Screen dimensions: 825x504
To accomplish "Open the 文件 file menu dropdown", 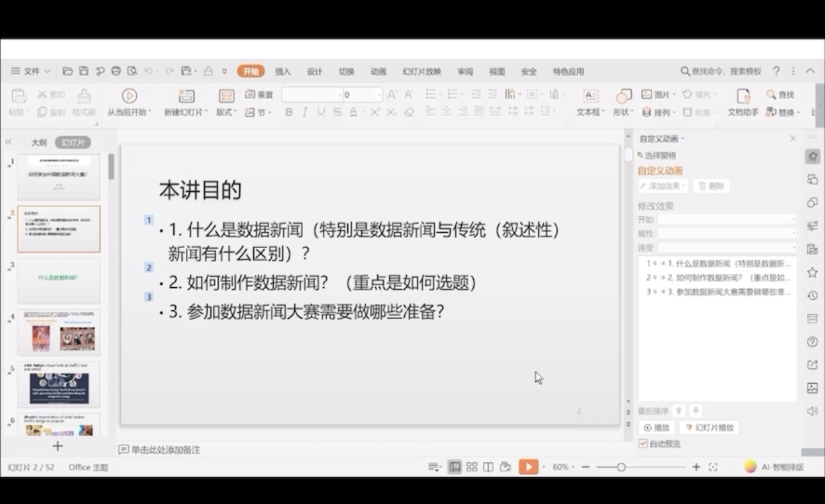I will [31, 71].
